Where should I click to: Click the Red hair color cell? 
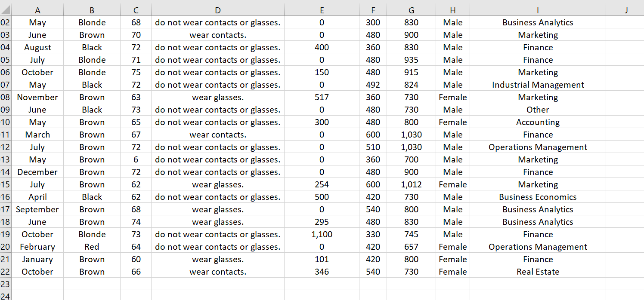(x=92, y=247)
